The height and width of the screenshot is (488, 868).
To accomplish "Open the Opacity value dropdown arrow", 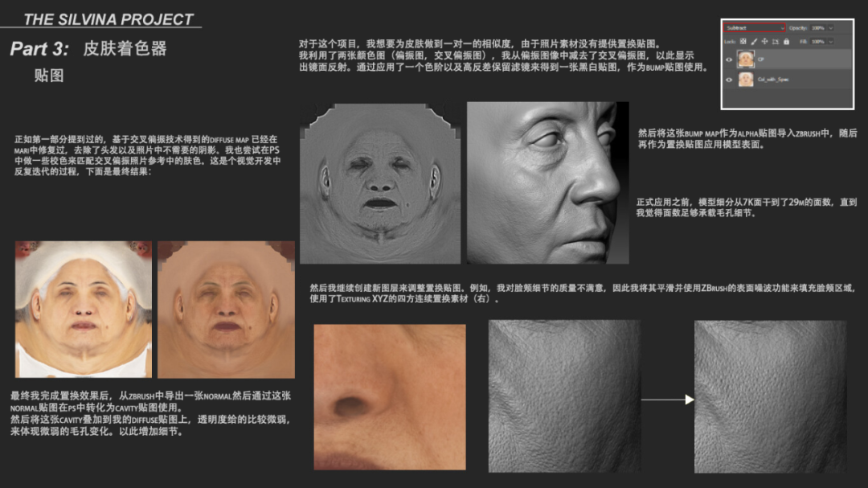I will click(831, 27).
